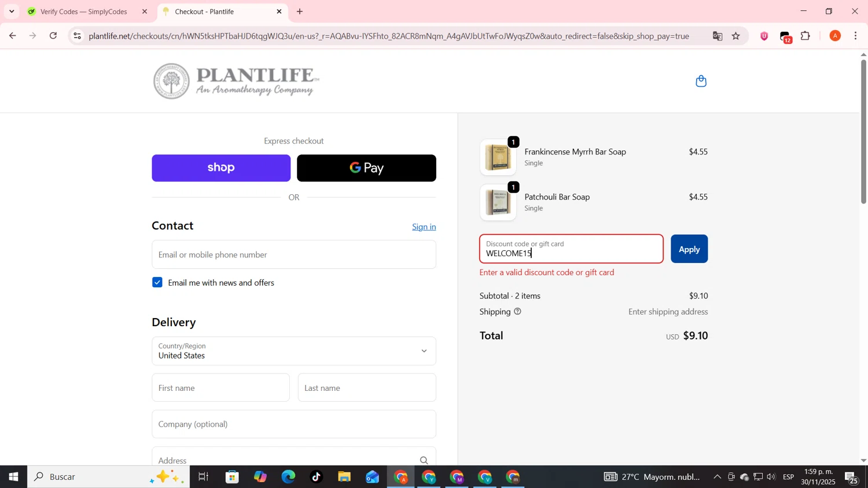Click the Patchouli Bar Soap name
The height and width of the screenshot is (488, 868).
click(557, 197)
